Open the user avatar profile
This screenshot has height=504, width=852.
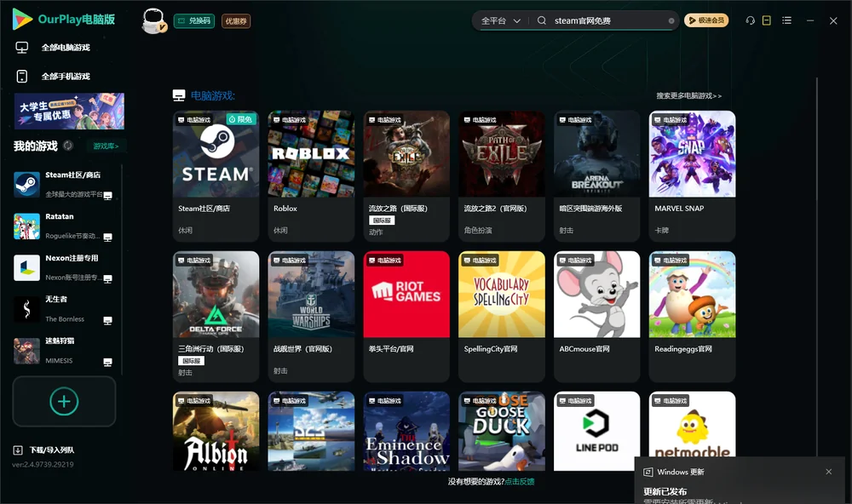coord(153,20)
